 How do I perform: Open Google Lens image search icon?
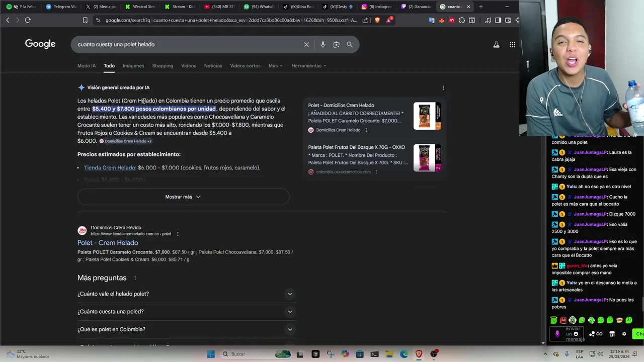click(336, 44)
